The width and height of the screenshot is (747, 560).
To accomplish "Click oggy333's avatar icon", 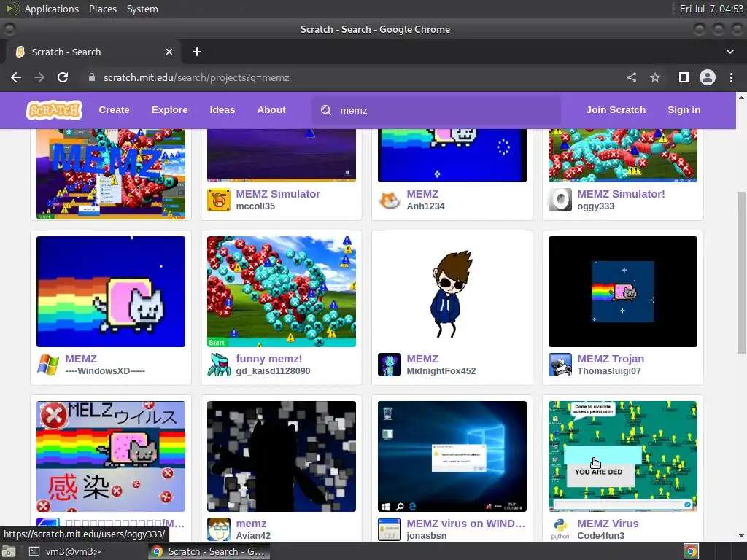I will [x=560, y=200].
